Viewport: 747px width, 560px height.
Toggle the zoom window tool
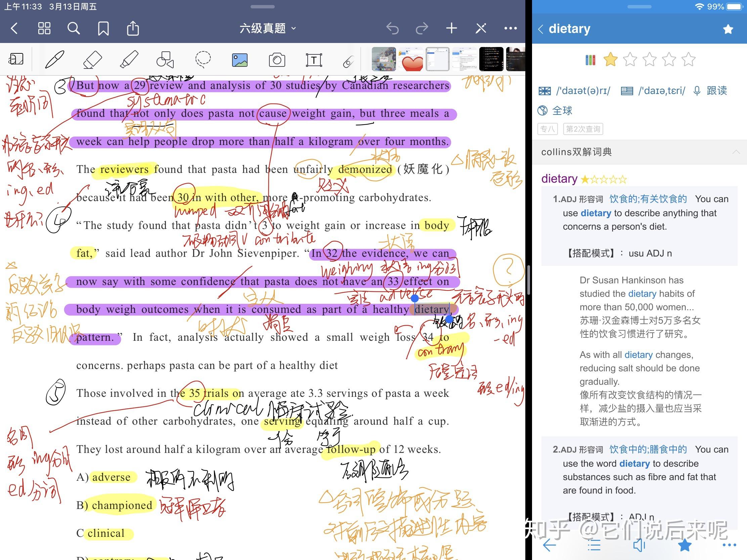[16, 59]
